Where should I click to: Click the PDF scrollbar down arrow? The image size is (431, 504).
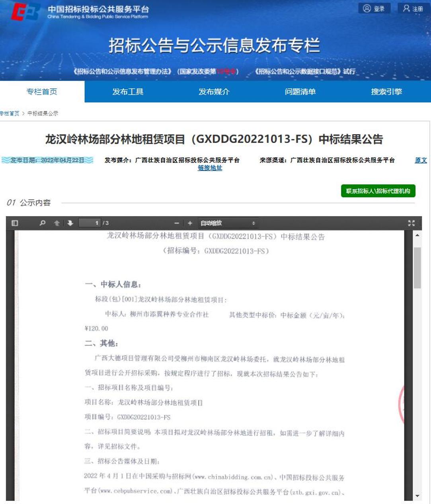click(417, 496)
